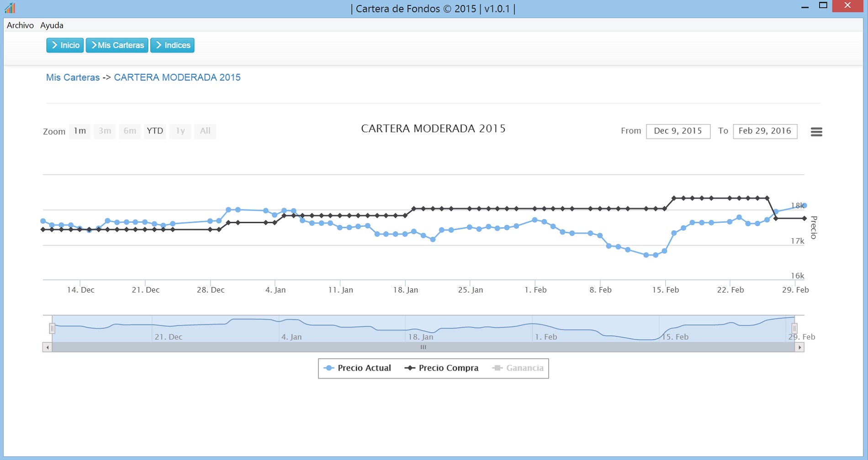Toggle Precio Actual series in legend
The image size is (868, 460).
[358, 368]
